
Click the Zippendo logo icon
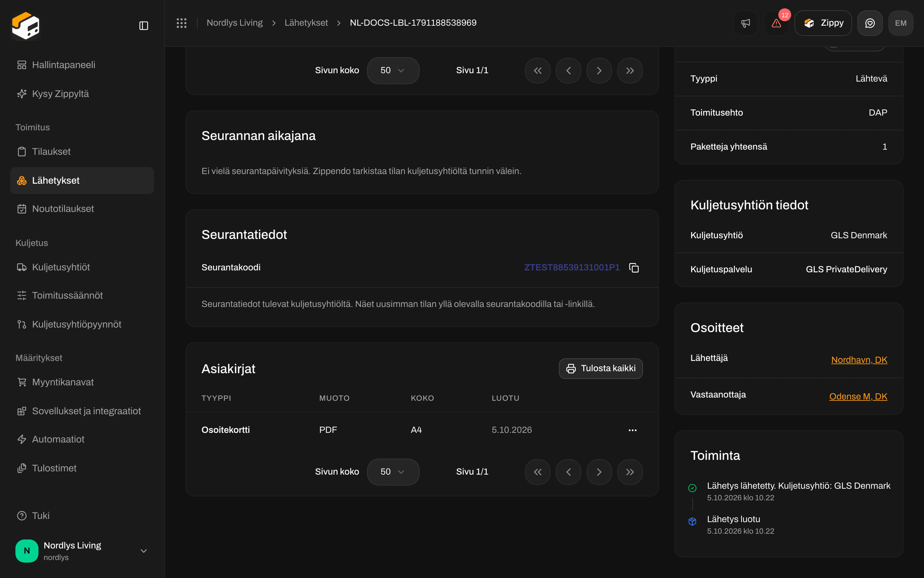(x=26, y=25)
